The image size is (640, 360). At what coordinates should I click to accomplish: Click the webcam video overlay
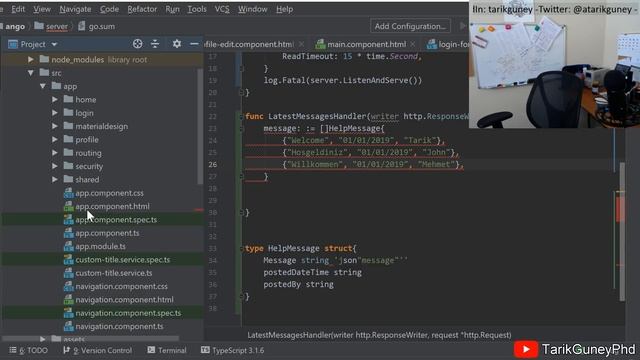[x=554, y=64]
